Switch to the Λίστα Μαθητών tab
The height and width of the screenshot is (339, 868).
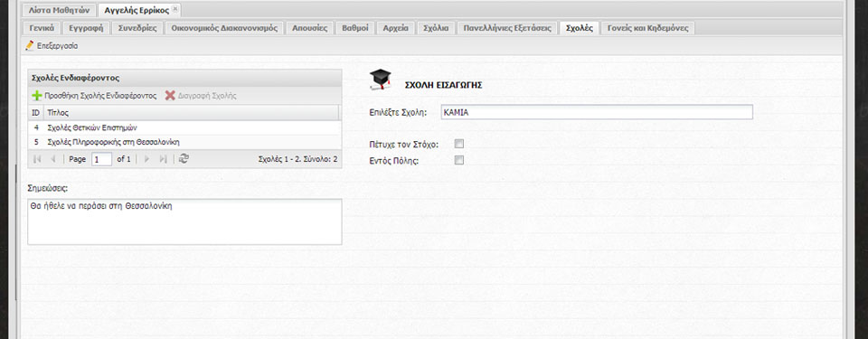[x=60, y=10]
